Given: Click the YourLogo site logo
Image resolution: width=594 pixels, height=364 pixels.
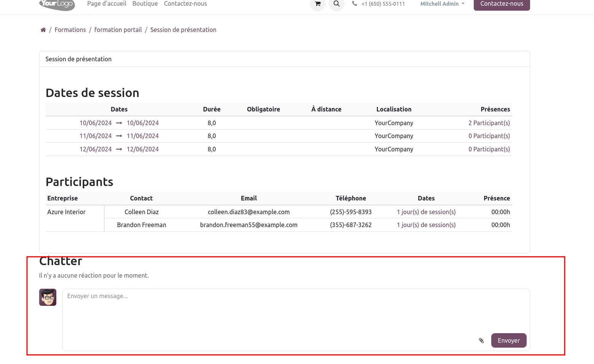Looking at the screenshot, I should click(x=57, y=4).
